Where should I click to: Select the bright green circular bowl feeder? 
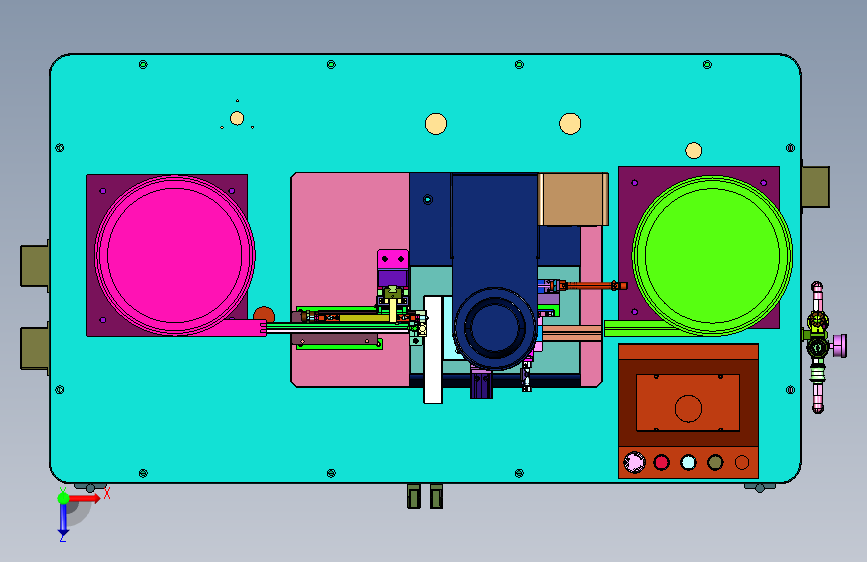pyautogui.click(x=712, y=256)
